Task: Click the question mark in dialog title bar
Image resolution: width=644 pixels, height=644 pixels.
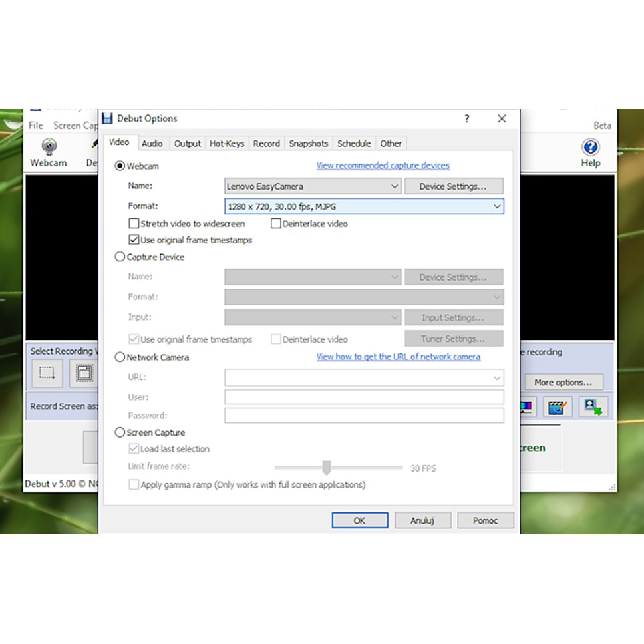Action: [x=466, y=118]
